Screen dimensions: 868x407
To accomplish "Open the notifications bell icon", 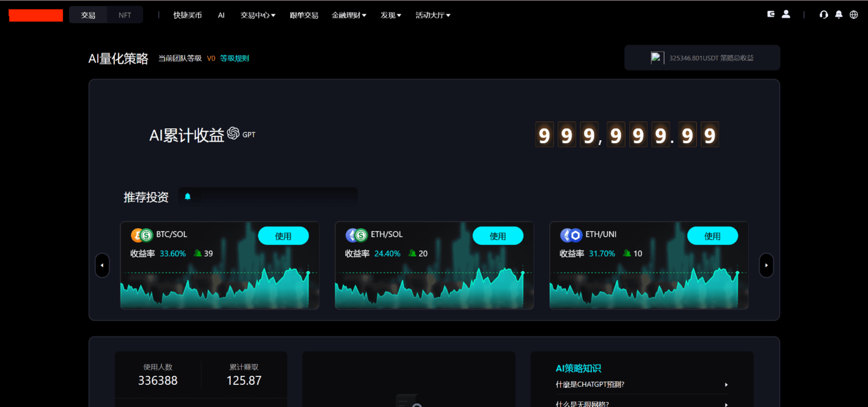I will tap(839, 15).
